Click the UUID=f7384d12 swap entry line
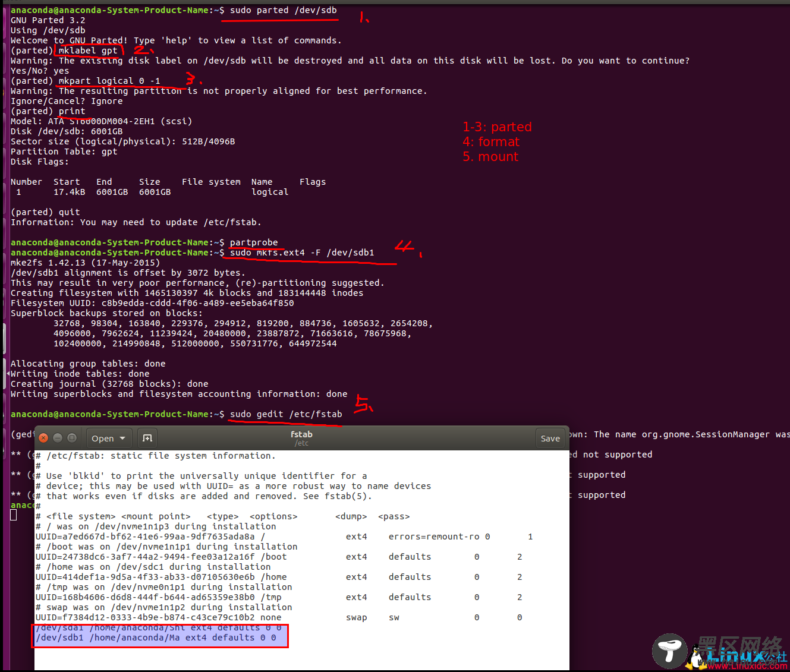 point(279,617)
